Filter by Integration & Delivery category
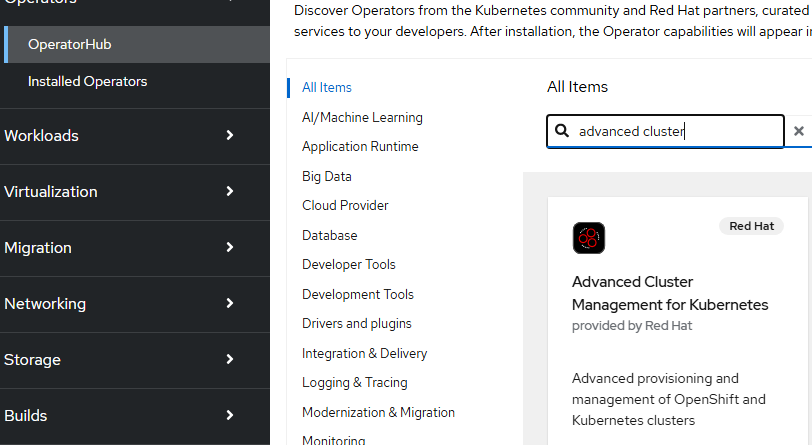The width and height of the screenshot is (812, 445). (x=365, y=354)
